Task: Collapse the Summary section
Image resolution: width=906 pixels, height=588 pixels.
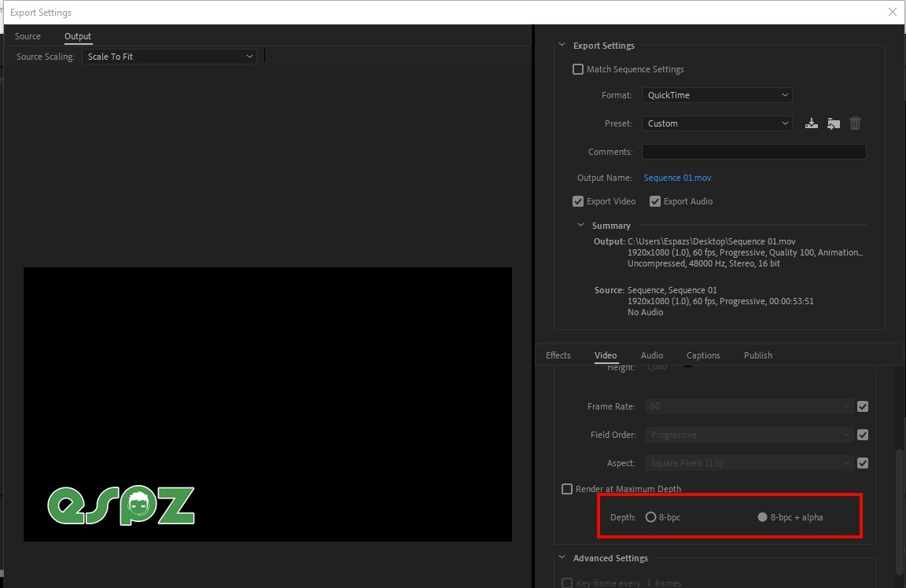Action: (582, 225)
